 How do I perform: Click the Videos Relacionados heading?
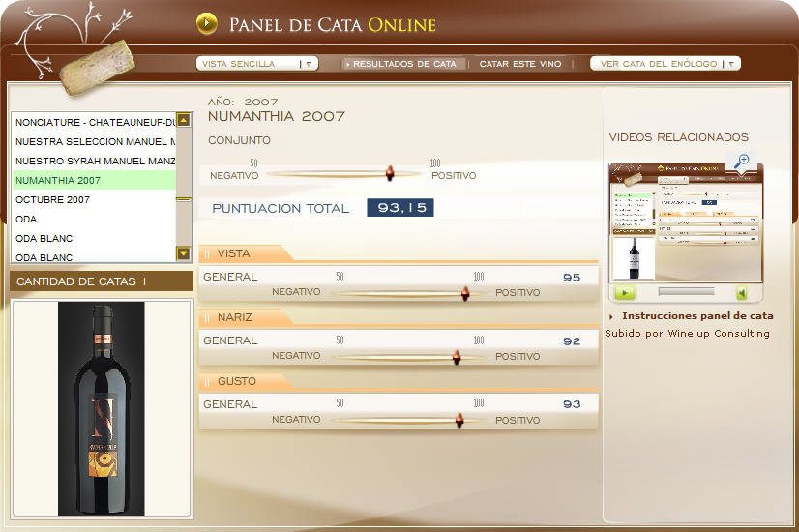coord(679,137)
